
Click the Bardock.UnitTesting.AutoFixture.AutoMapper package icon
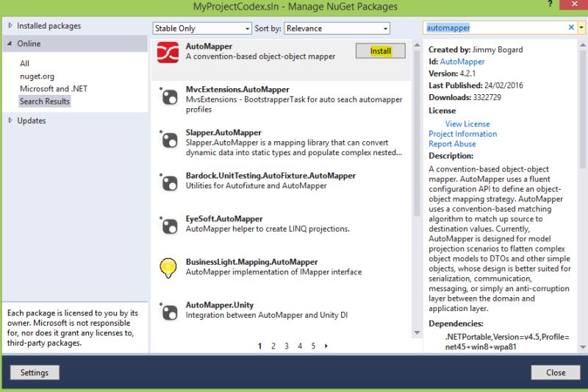tap(169, 182)
